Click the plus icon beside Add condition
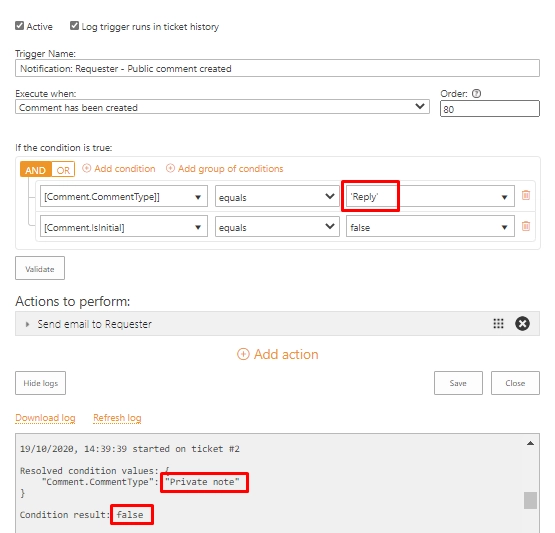 [x=87, y=168]
